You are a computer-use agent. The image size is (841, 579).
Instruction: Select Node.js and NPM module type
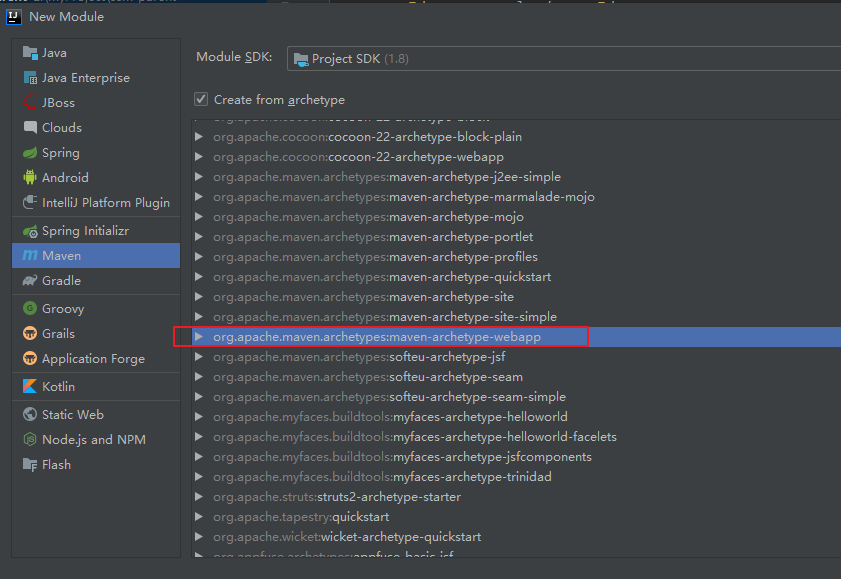point(96,440)
